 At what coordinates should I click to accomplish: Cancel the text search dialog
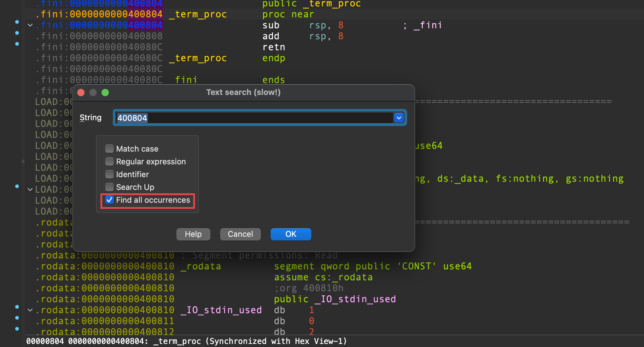pyautogui.click(x=240, y=234)
